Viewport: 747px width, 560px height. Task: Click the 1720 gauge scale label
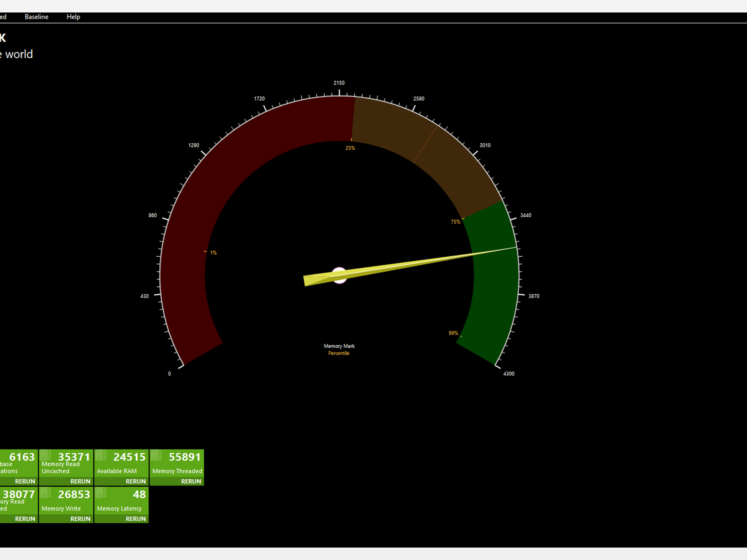pos(259,98)
